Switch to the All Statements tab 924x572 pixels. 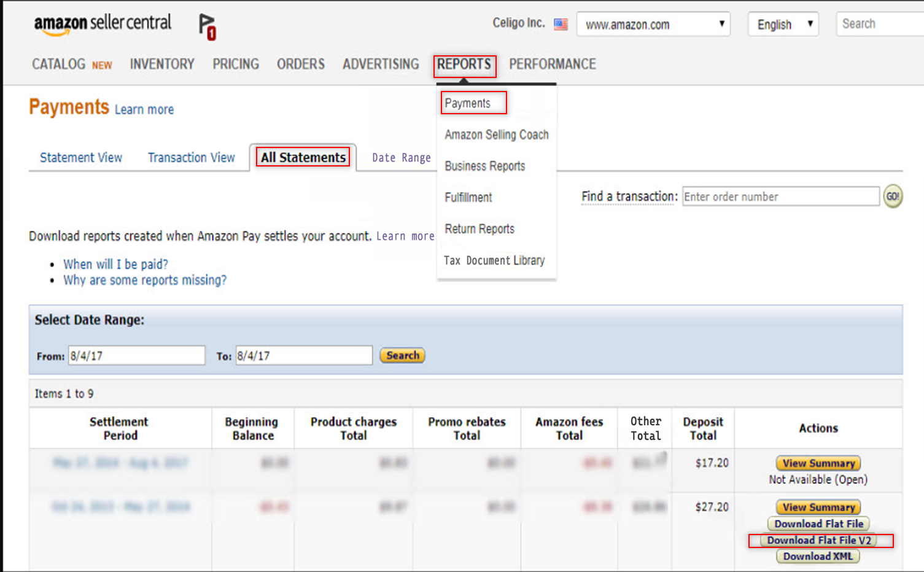(303, 157)
